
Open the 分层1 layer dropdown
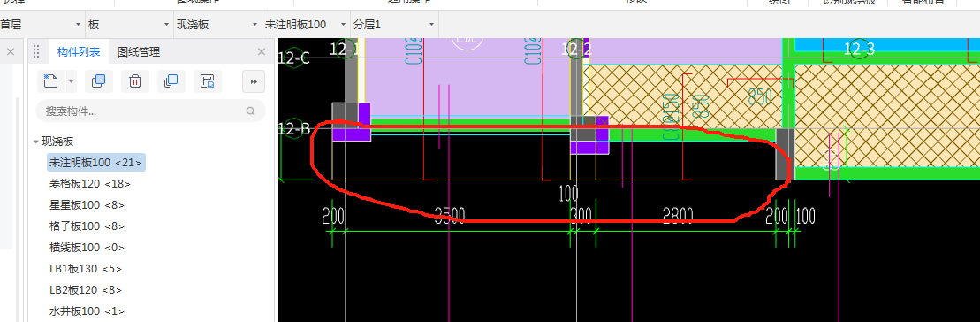pyautogui.click(x=394, y=25)
